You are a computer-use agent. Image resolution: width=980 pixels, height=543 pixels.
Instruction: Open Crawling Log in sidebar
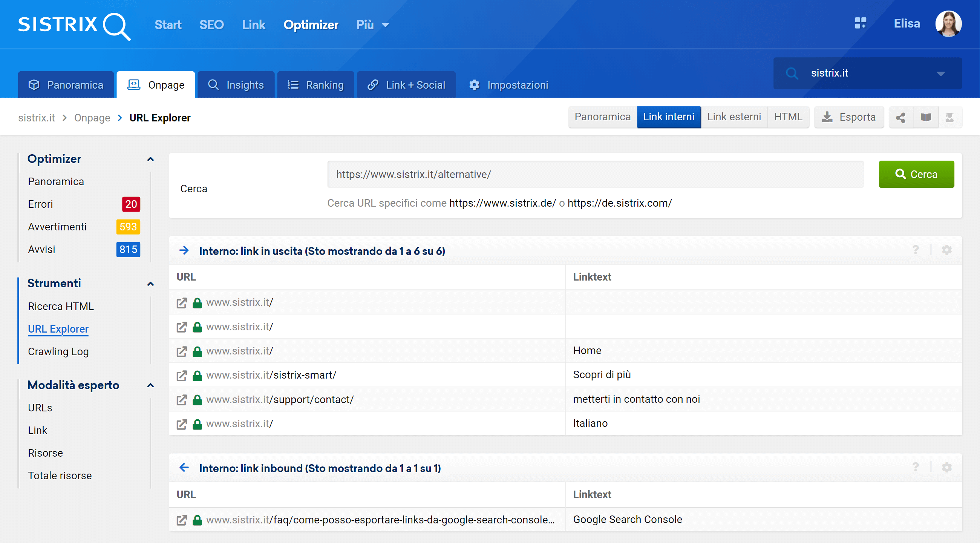click(x=58, y=351)
